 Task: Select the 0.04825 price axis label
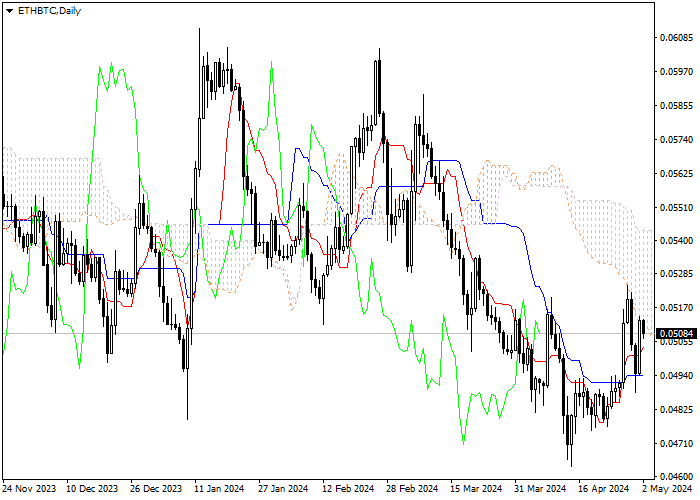click(676, 409)
